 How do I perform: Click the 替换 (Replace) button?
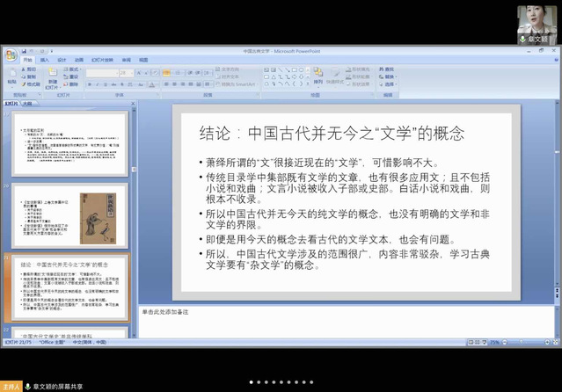[388, 76]
